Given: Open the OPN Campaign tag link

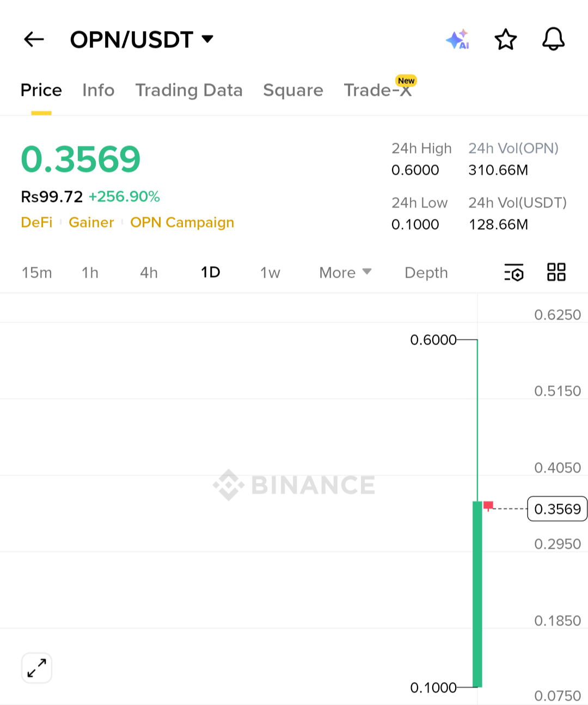Looking at the screenshot, I should [x=182, y=223].
